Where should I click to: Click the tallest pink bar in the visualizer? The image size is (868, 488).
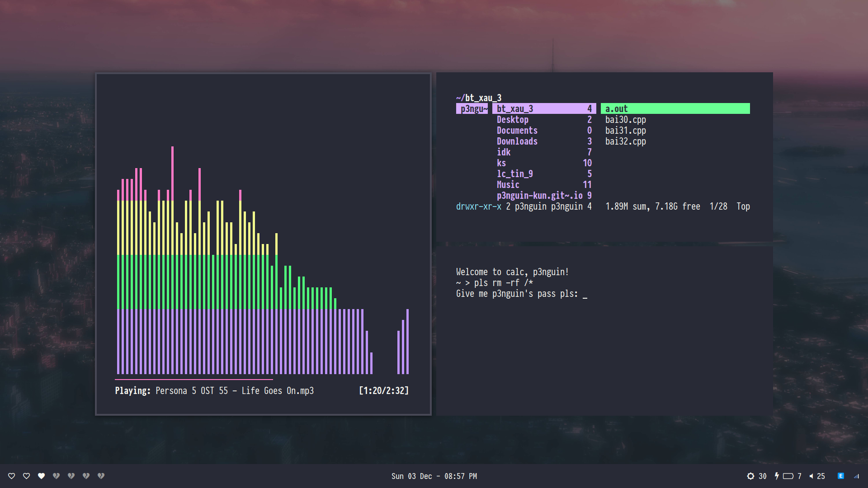172,174
